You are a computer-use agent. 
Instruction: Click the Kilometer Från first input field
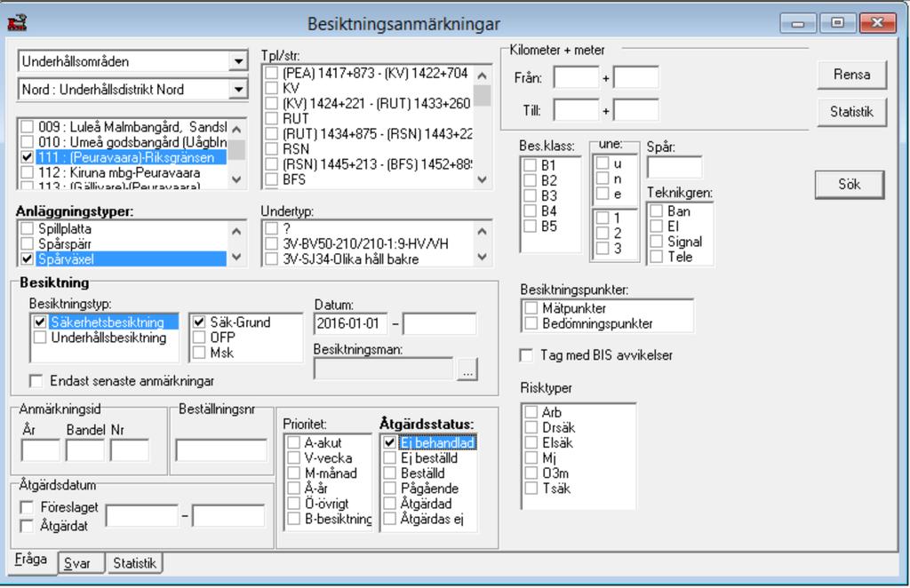[576, 77]
